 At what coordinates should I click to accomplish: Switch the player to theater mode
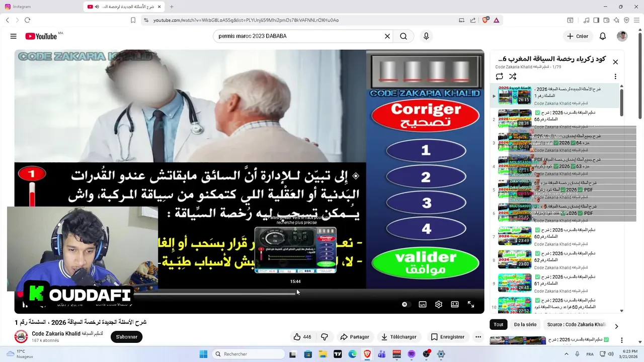(455, 304)
